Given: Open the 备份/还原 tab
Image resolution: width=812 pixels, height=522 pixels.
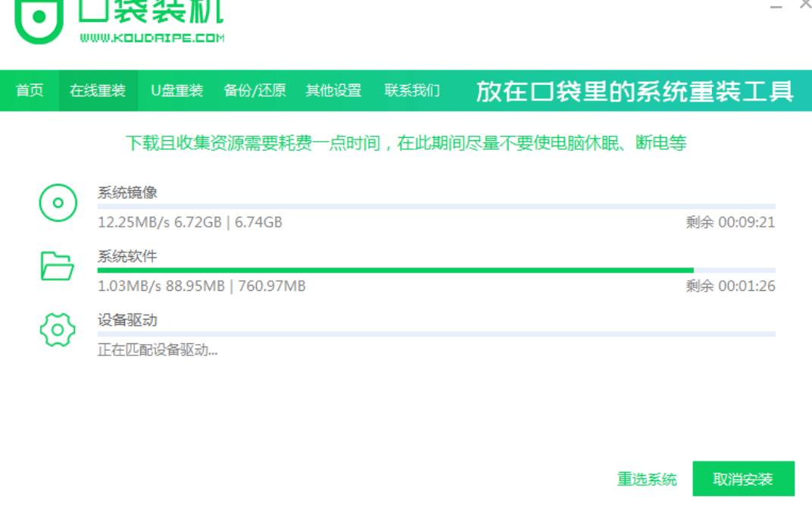Looking at the screenshot, I should coord(255,91).
